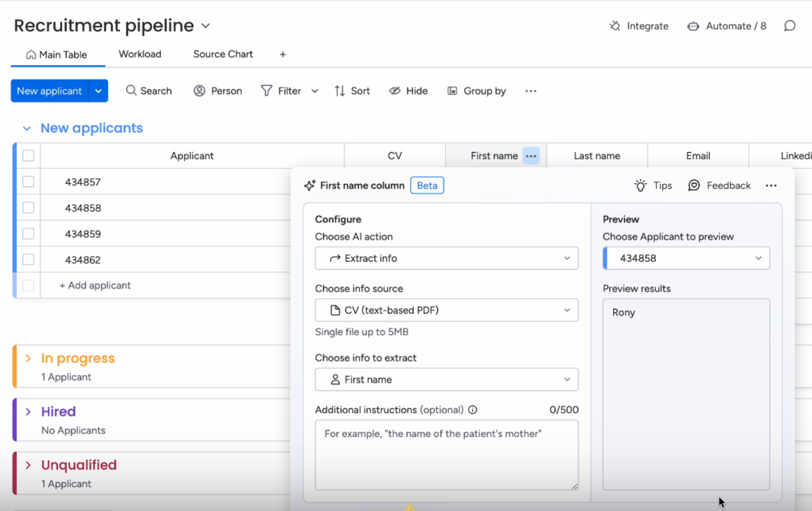Add a new board view tab
This screenshot has width=812, height=511.
283,54
